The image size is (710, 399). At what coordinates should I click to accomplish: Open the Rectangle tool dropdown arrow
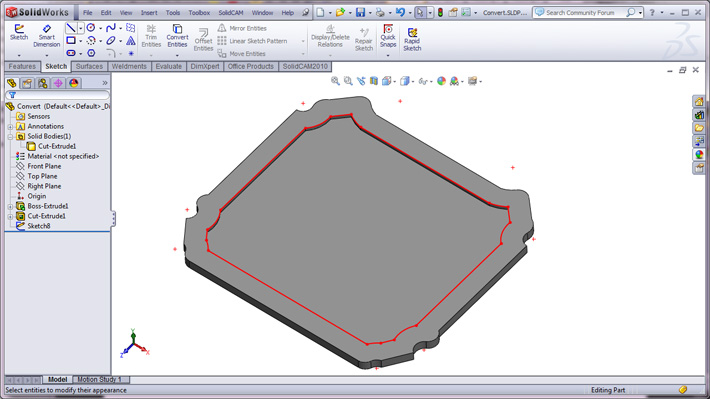tap(81, 41)
